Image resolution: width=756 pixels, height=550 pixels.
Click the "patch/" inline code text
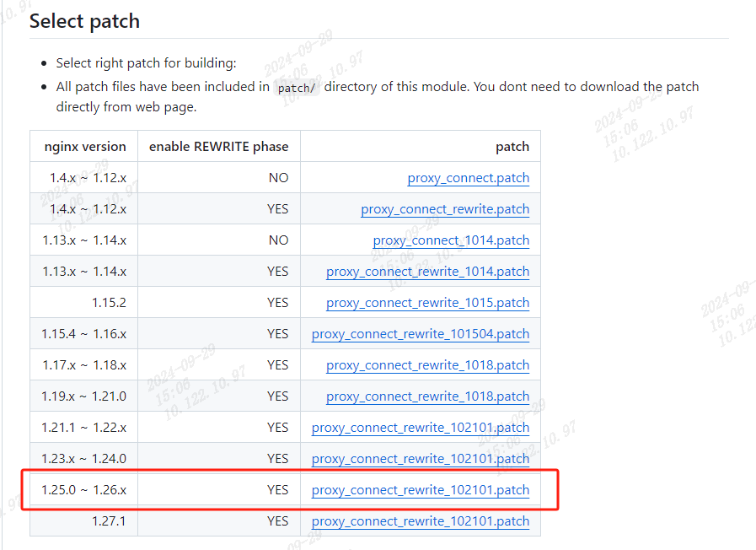tap(297, 88)
